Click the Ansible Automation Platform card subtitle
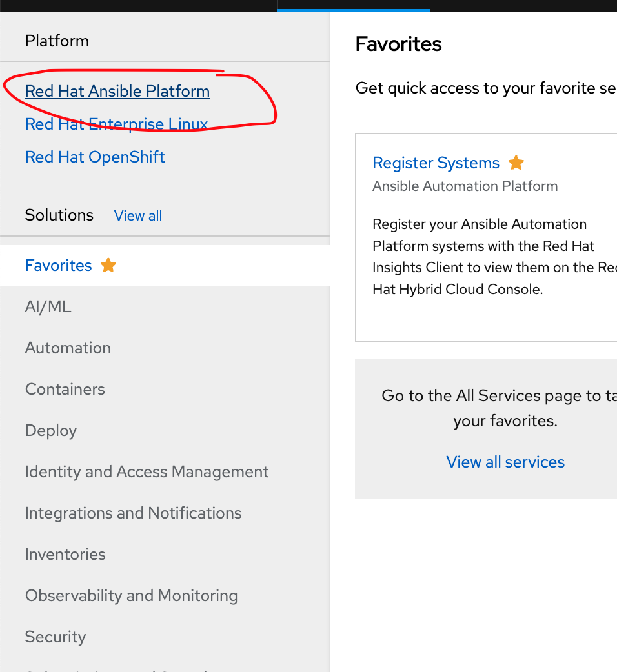This screenshot has height=672, width=617. 465,186
